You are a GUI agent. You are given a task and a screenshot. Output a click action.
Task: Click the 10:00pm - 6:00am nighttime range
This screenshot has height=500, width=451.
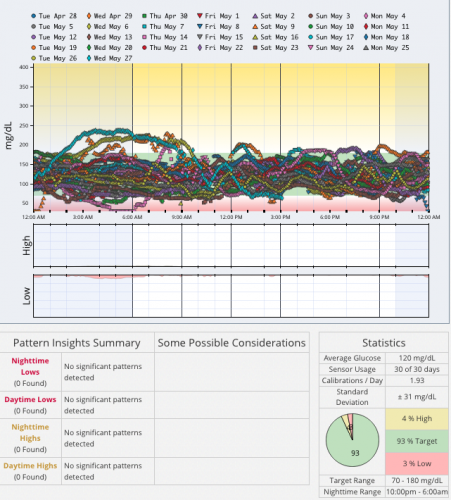pyautogui.click(x=417, y=492)
